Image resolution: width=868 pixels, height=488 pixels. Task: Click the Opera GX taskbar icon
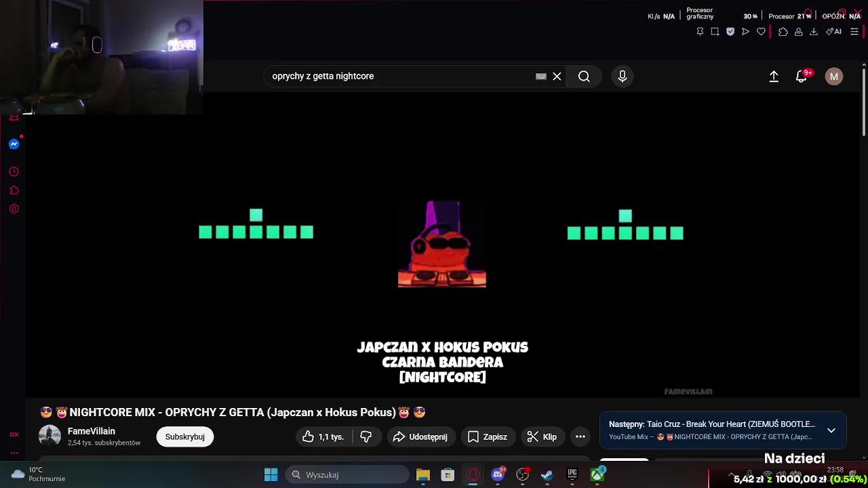pos(473,475)
